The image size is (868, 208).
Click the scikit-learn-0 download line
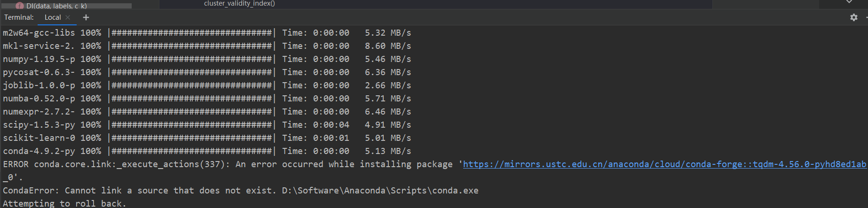click(207, 138)
